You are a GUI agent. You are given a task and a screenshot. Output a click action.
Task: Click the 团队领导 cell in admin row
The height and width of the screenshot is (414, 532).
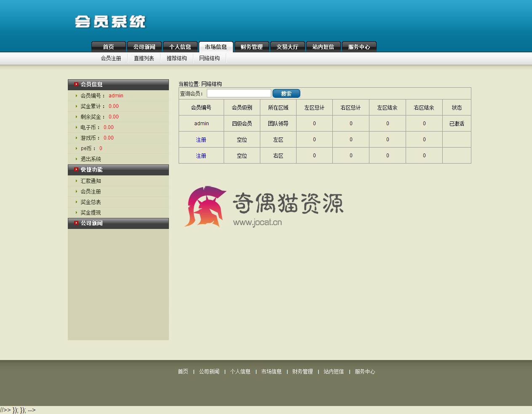point(278,124)
